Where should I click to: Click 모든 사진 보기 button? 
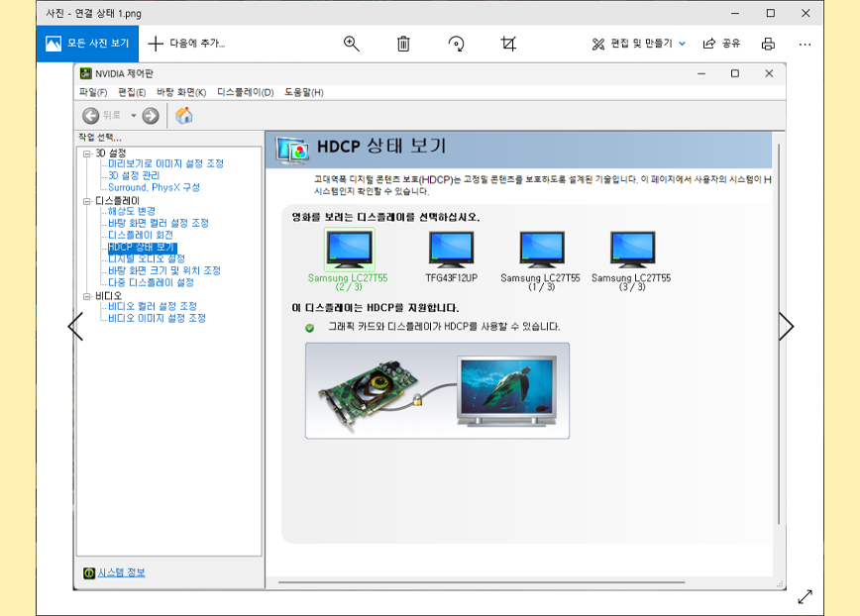[88, 44]
